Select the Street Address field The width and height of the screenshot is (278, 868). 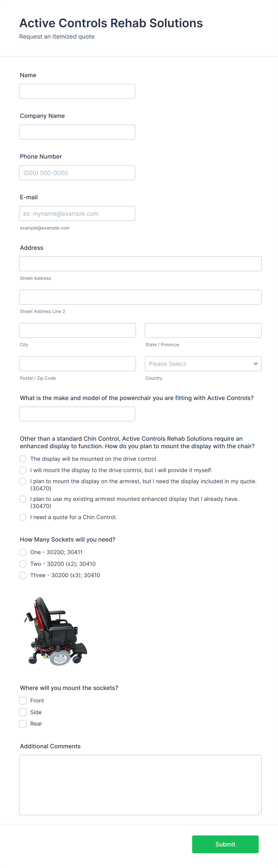pos(140,264)
